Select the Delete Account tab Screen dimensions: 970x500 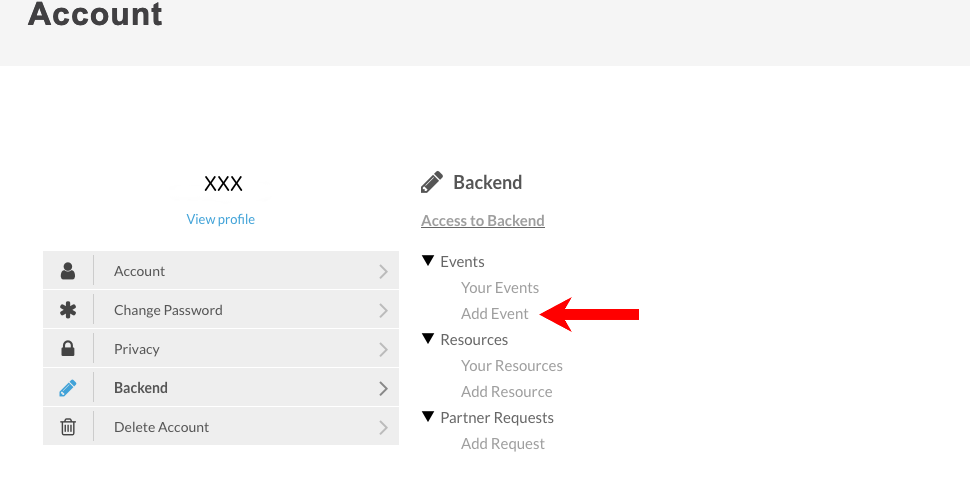pyautogui.click(x=161, y=427)
